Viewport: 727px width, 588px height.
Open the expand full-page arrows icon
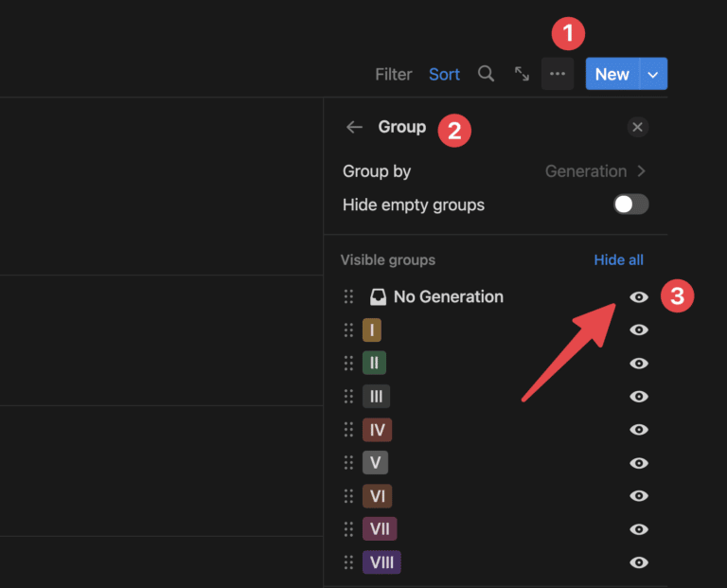(x=522, y=74)
